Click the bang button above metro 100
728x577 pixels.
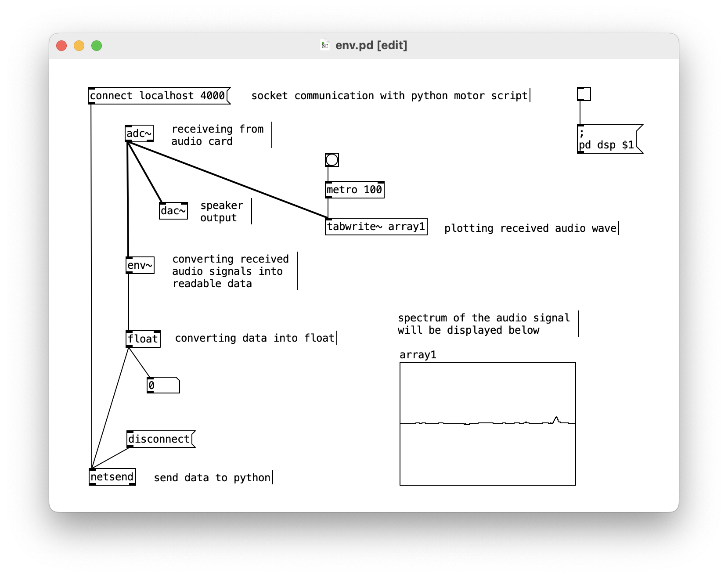[332, 160]
